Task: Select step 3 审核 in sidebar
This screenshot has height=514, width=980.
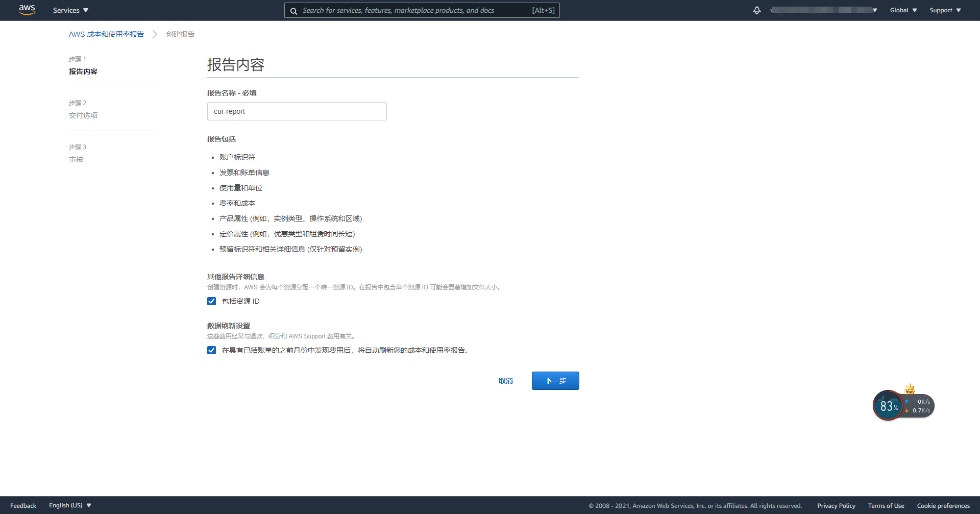Action: pyautogui.click(x=76, y=159)
